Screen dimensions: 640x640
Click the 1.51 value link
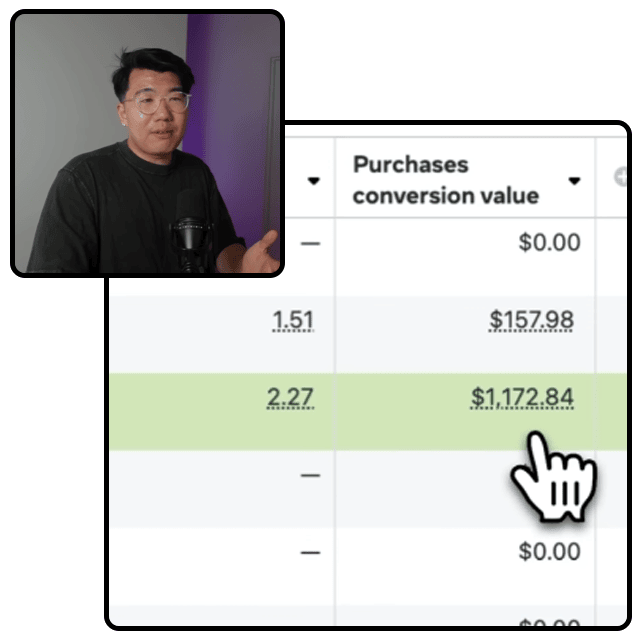pos(292,320)
